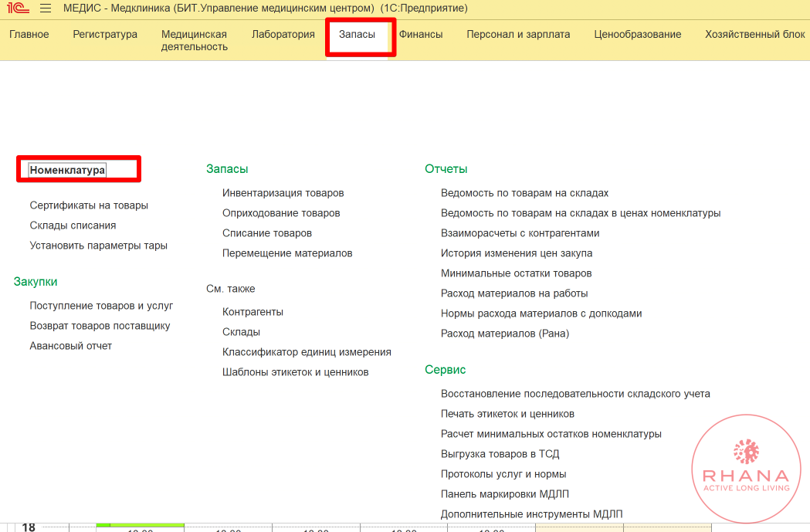The width and height of the screenshot is (810, 532).
Task: Open the Лаборатория section tab
Action: (283, 34)
